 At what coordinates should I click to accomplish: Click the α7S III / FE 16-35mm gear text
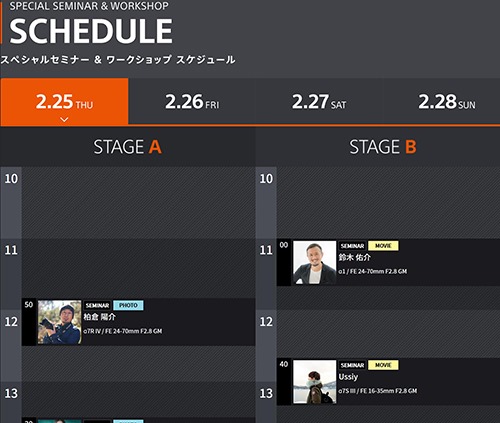coord(378,391)
